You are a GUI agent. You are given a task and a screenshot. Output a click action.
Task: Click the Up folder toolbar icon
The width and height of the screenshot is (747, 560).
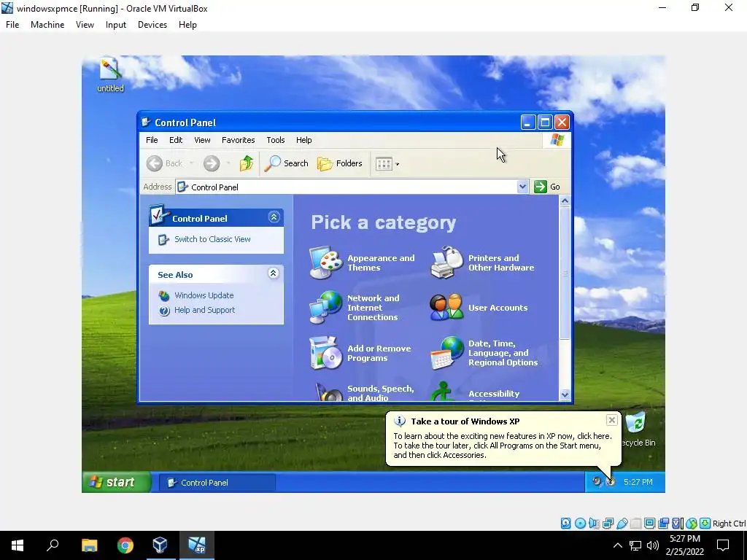pos(247,163)
